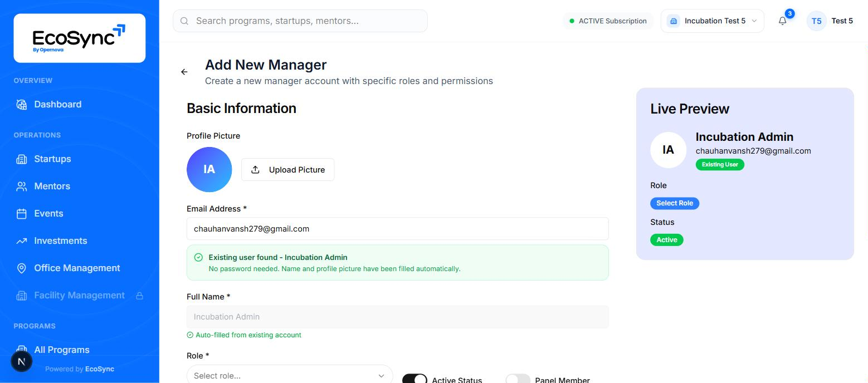Click 'Auto-filled from existing account' text
Image resolution: width=868 pixels, height=383 pixels.
click(x=248, y=335)
